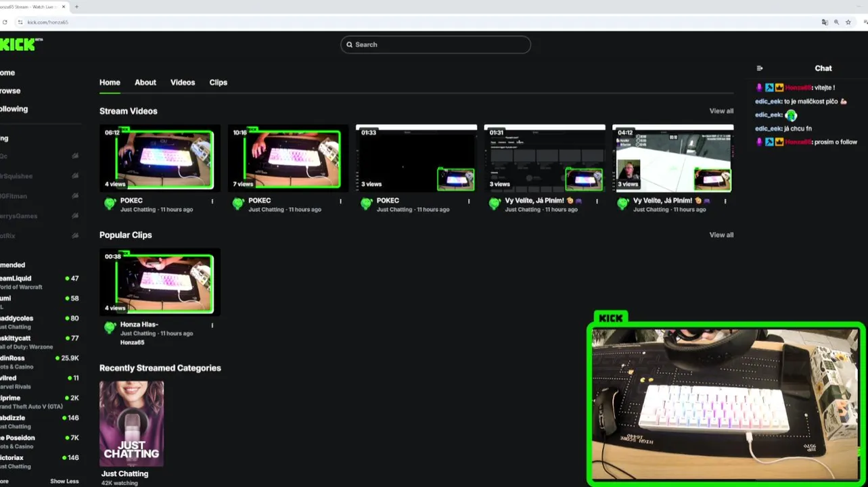Open options menu for first POKEC video
The width and height of the screenshot is (868, 487).
[x=212, y=201]
